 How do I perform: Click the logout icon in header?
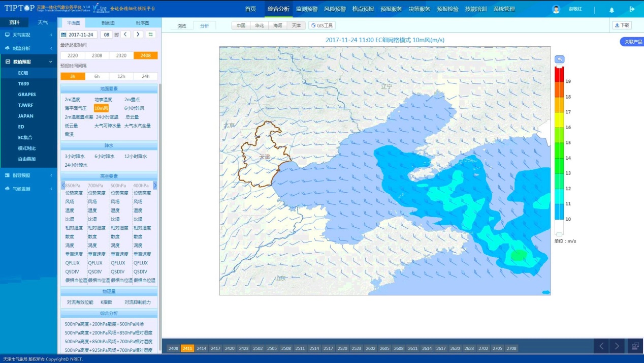[632, 9]
